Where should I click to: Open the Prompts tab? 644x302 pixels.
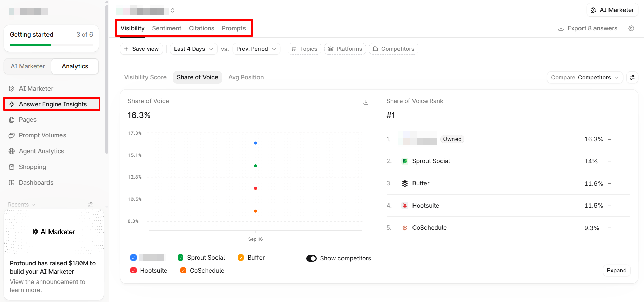coord(234,28)
